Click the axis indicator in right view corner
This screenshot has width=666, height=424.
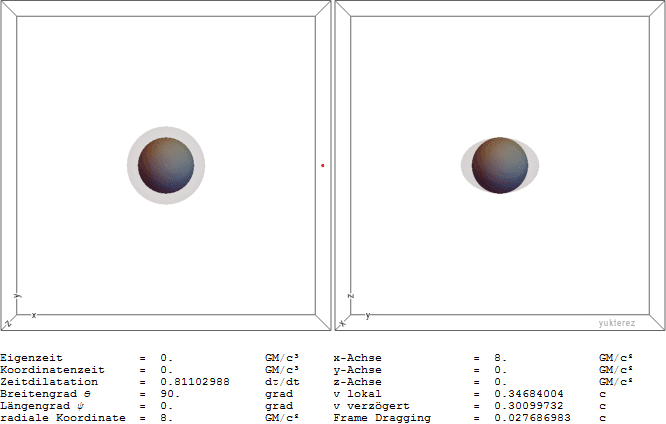pyautogui.click(x=351, y=312)
